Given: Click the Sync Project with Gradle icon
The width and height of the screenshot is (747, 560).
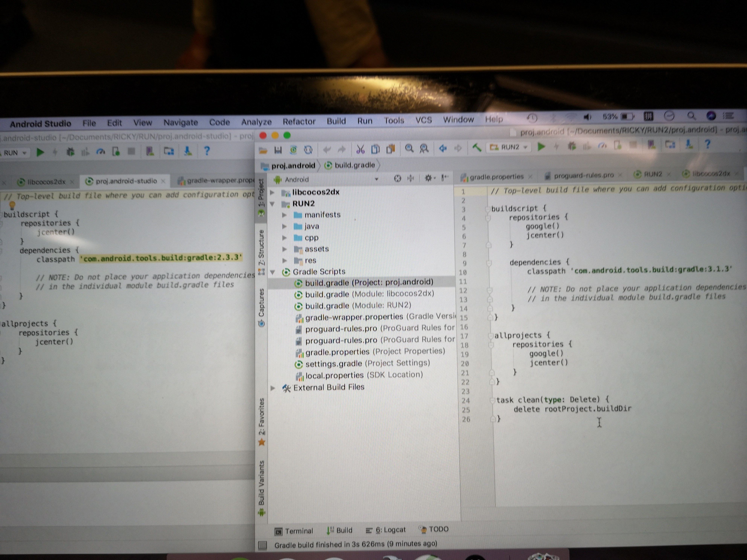Looking at the screenshot, I should [x=293, y=150].
